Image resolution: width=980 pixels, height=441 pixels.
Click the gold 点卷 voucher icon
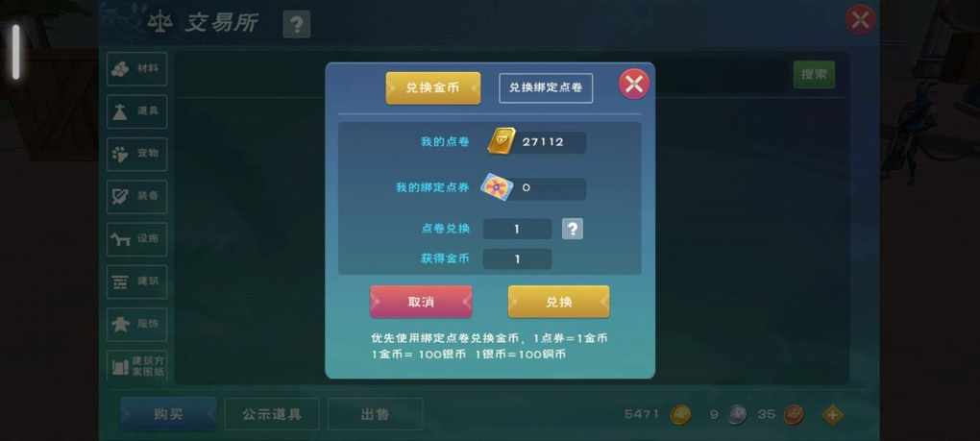pos(502,141)
